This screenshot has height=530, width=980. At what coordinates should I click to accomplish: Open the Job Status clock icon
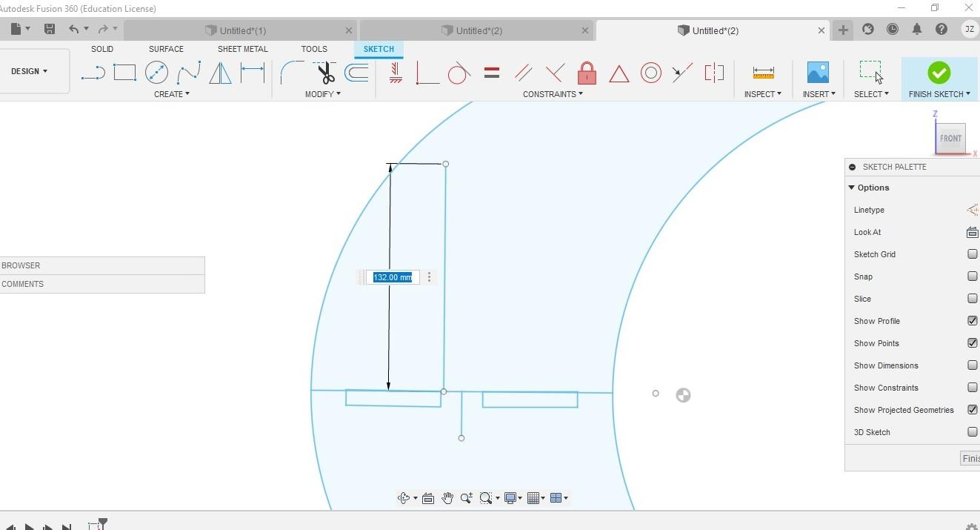893,30
